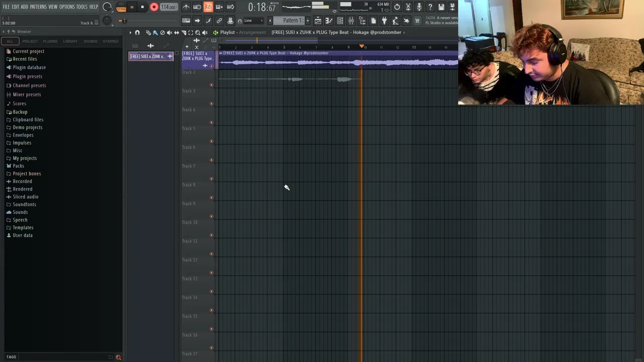644x362 pixels.
Task: Open the Piano roll view icon
Action: coord(329,21)
